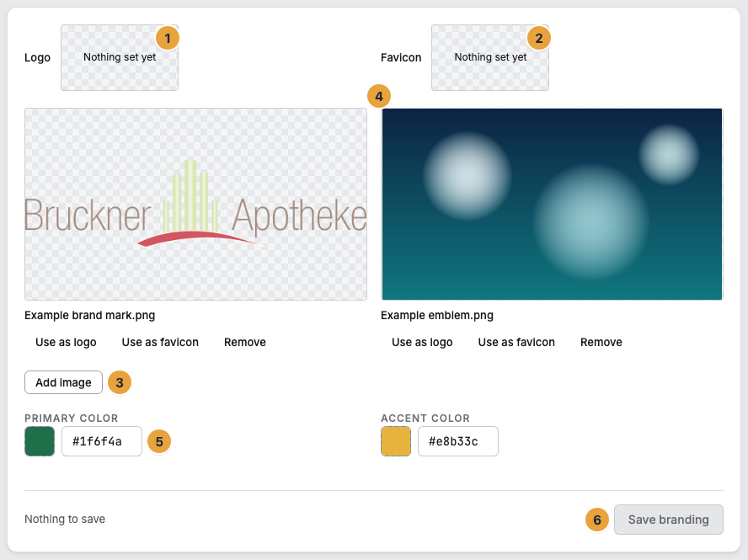Screen dimensions: 748x560
Task: Use Example emblem.png as logo
Action: point(422,342)
